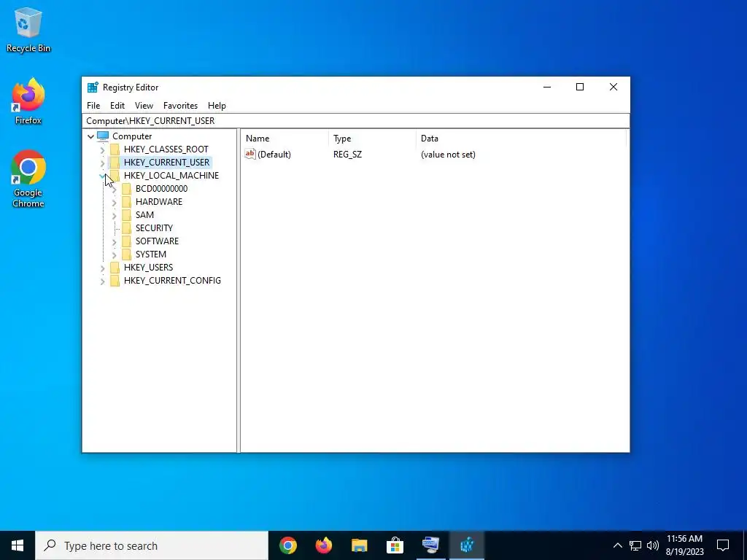Screen dimensions: 747x560
Task: Click the REG_SZ type cell
Action: [347, 155]
